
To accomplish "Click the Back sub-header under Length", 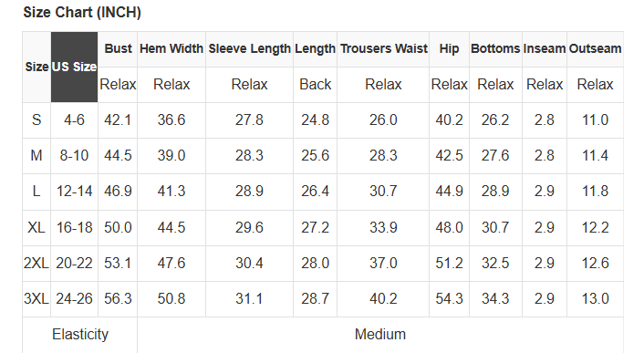I will click(315, 85).
